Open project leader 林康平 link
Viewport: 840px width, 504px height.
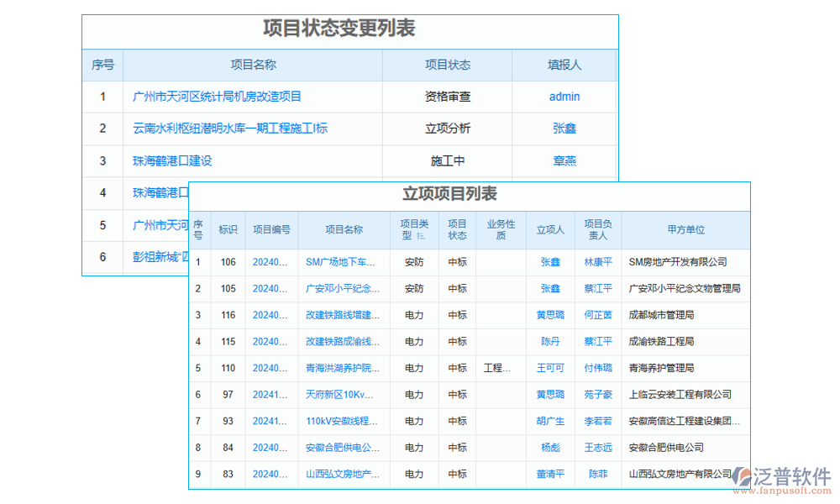coord(598,262)
